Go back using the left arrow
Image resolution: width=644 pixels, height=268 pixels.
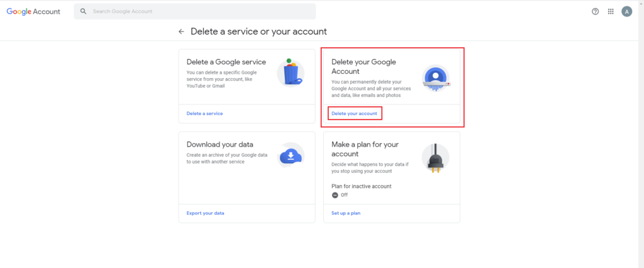[x=181, y=31]
